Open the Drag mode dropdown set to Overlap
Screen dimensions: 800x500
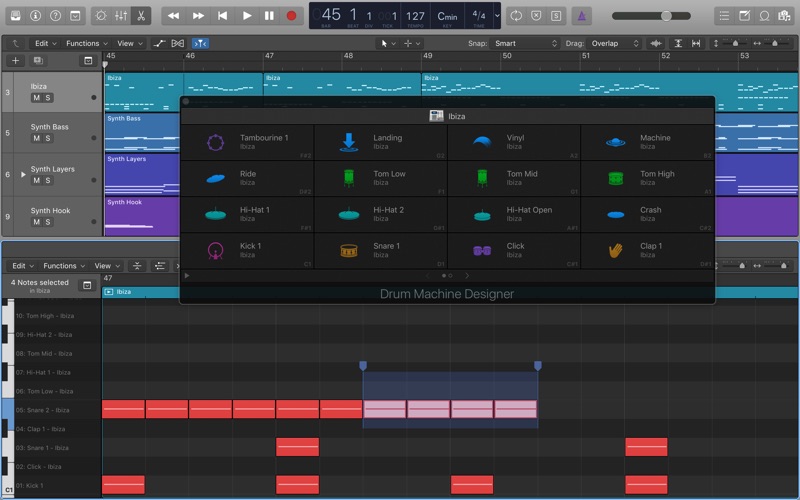click(x=612, y=44)
